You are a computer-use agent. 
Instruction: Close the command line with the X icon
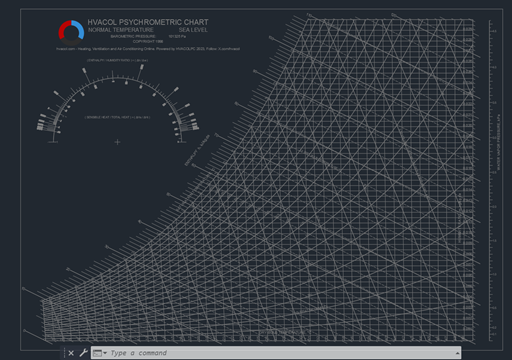[x=71, y=353]
